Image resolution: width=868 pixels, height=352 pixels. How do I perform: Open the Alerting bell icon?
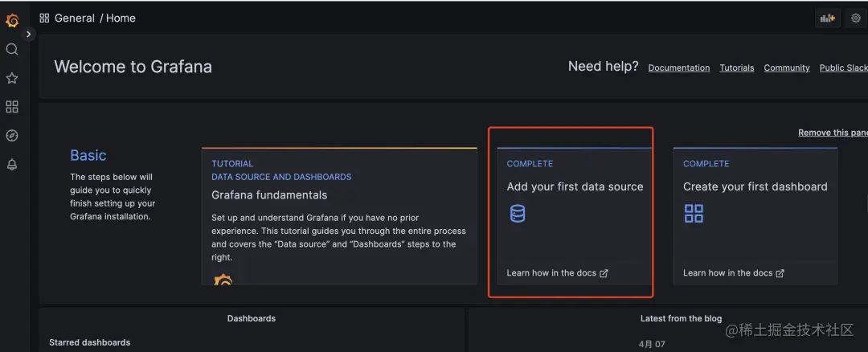click(x=11, y=165)
